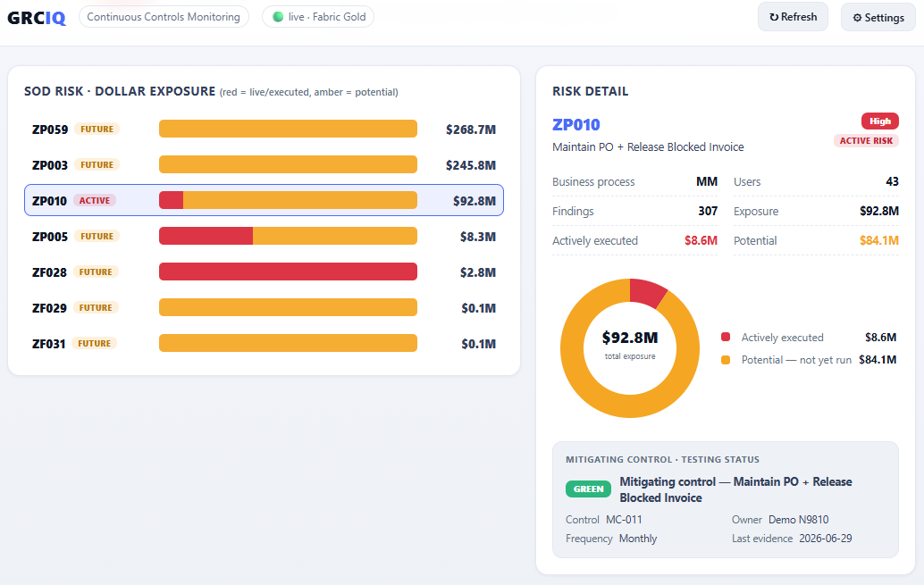Click the High severity badge
This screenshot has width=924, height=585.
(x=880, y=121)
